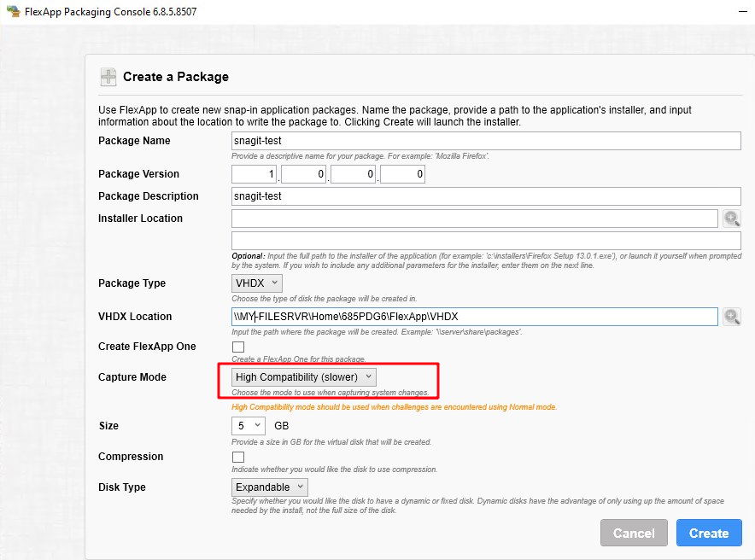Click the Create FlexApp One label

tap(147, 347)
